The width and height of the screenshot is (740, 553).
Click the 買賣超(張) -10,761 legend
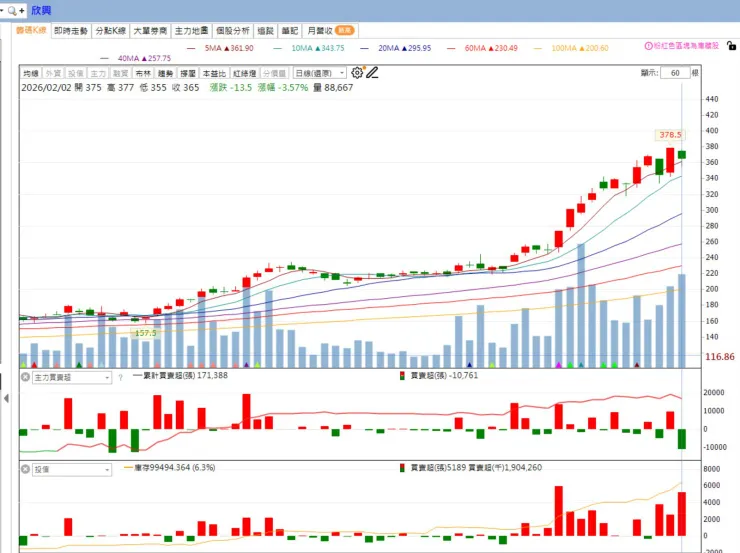coord(439,376)
